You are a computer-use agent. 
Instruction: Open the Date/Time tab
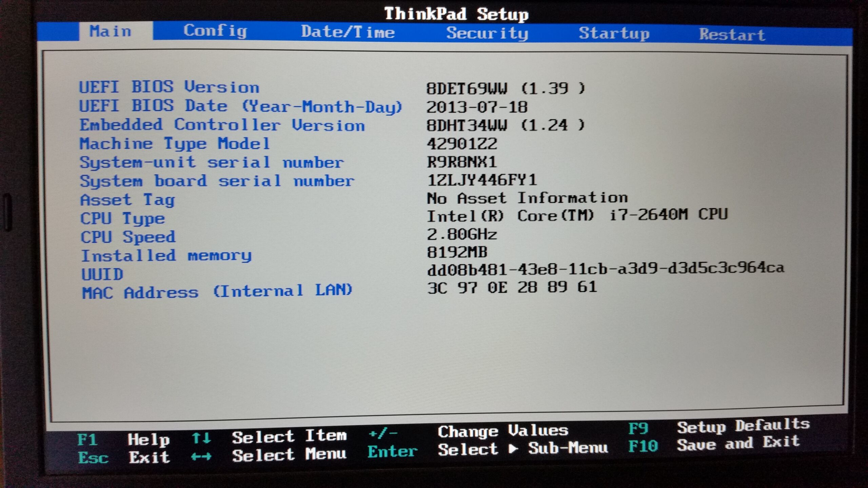pyautogui.click(x=348, y=32)
